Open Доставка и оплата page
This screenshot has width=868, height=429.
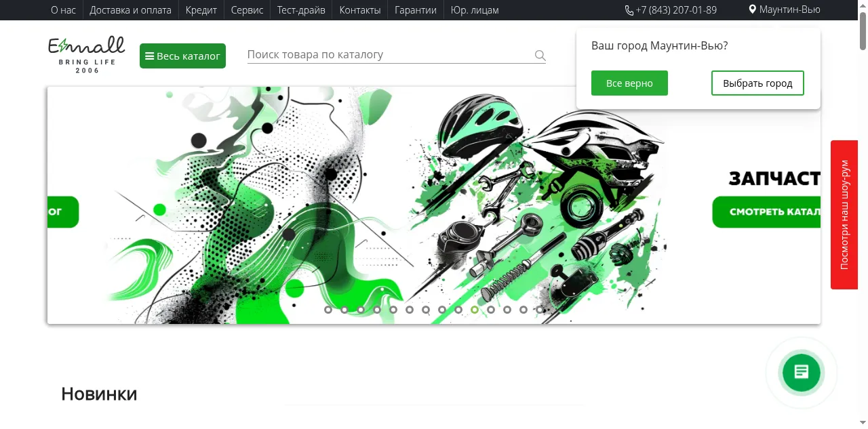[x=131, y=10]
